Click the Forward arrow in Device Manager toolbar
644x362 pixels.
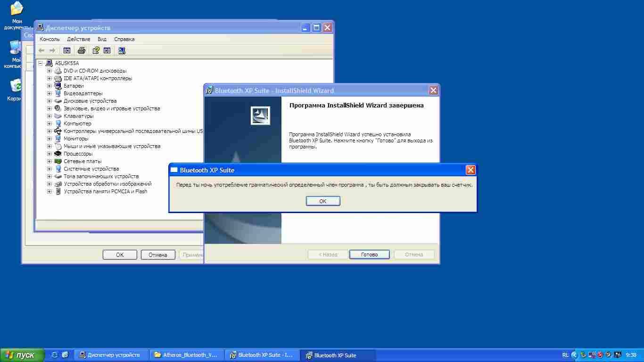click(52, 50)
